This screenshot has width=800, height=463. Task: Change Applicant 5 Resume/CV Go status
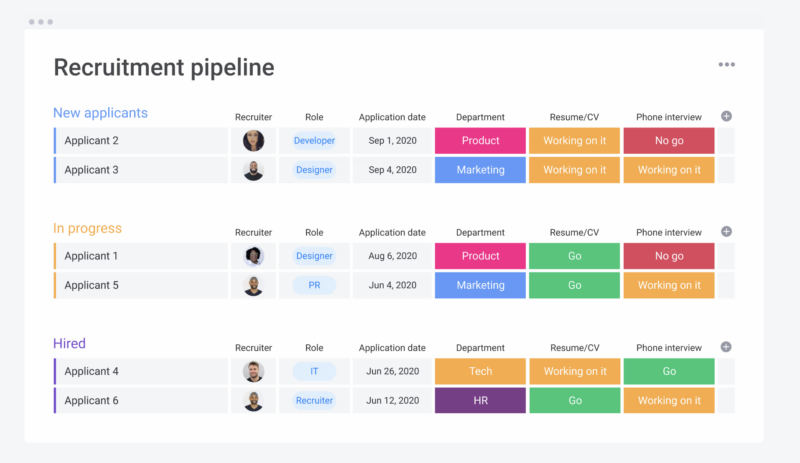pos(574,285)
